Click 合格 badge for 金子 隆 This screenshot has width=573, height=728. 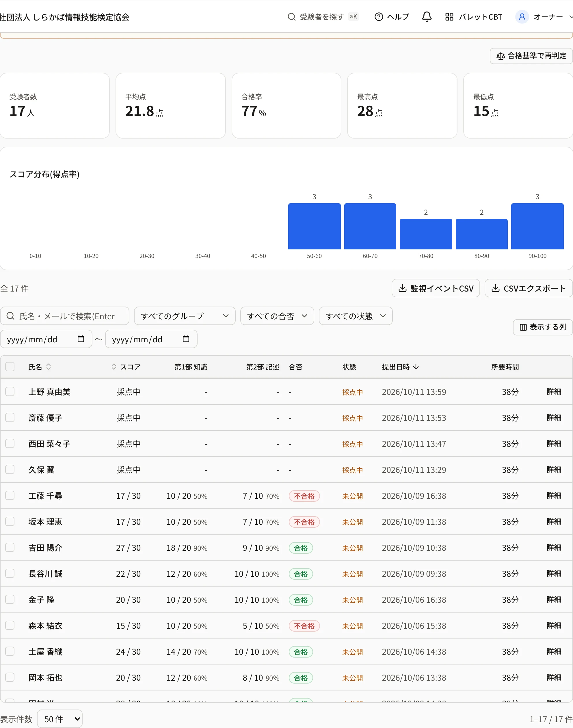[301, 600]
